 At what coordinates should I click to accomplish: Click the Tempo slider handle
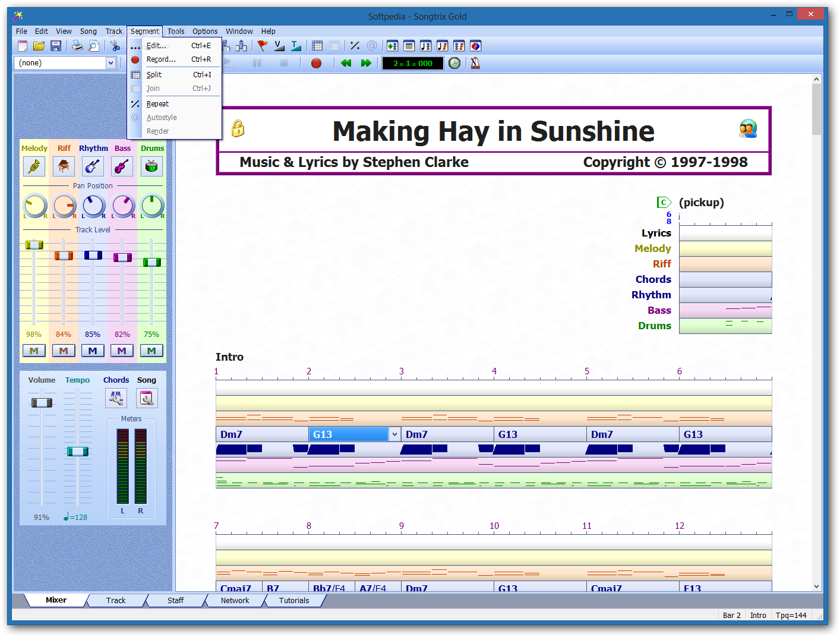tap(78, 452)
